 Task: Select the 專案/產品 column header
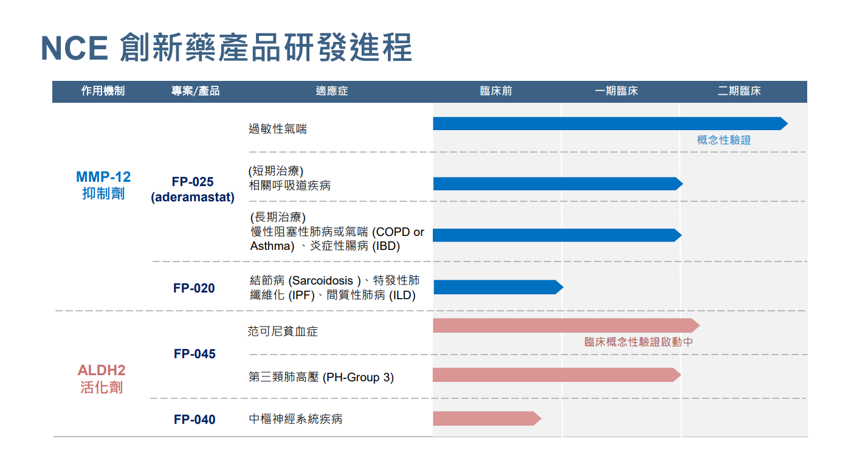[195, 91]
